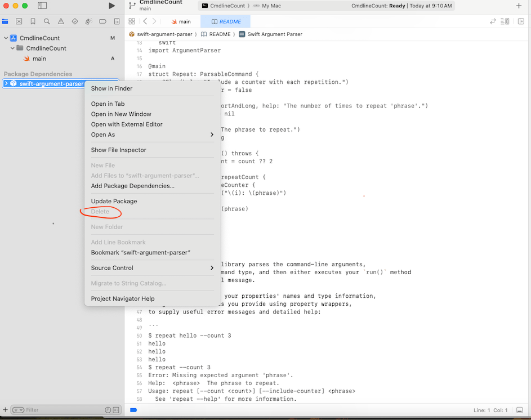Open the Bookmark navigator tab
Viewport: 531px width, 420px height.
(x=33, y=21)
